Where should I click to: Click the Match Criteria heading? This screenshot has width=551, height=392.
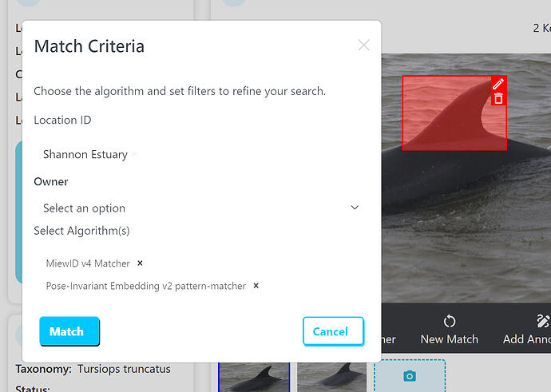tap(89, 46)
